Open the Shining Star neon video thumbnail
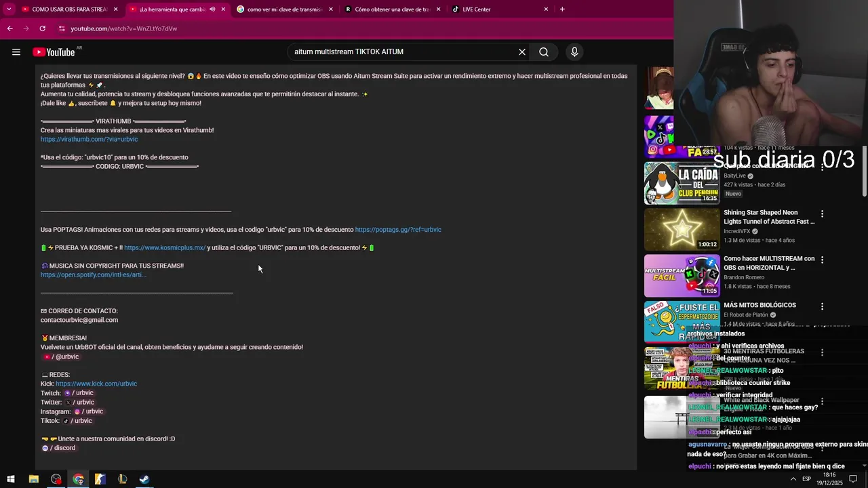868x488 pixels. [682, 229]
